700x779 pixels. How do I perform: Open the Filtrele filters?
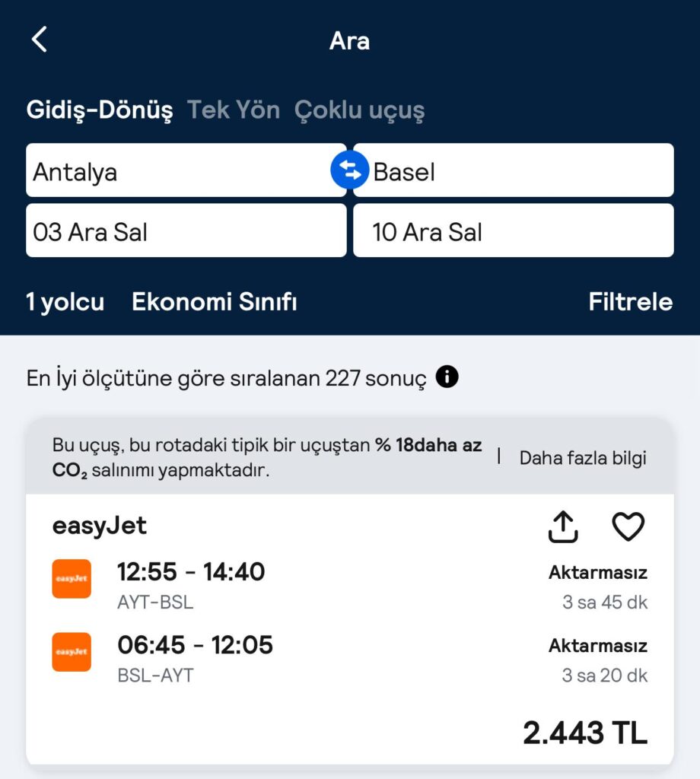click(630, 302)
